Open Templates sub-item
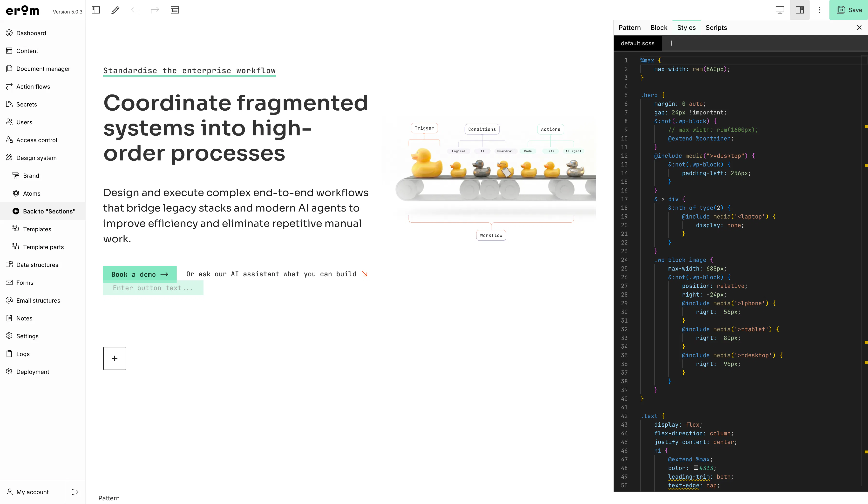Image resolution: width=868 pixels, height=504 pixels. pos(43,229)
